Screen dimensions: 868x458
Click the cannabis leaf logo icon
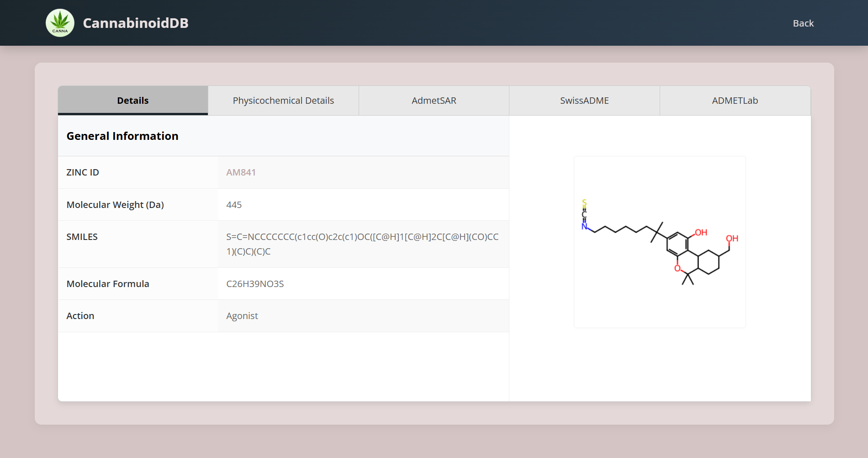(x=60, y=23)
